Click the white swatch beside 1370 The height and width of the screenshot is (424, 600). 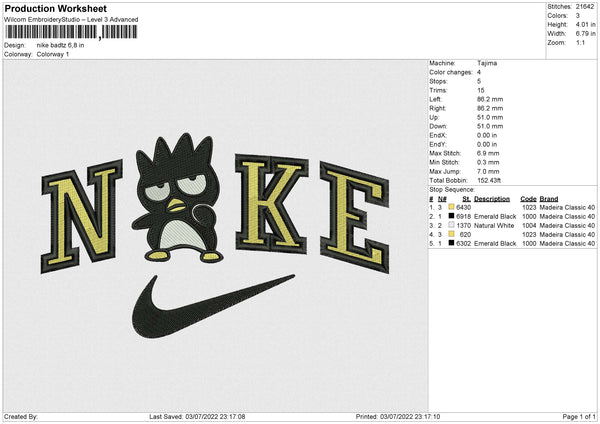[x=451, y=225]
